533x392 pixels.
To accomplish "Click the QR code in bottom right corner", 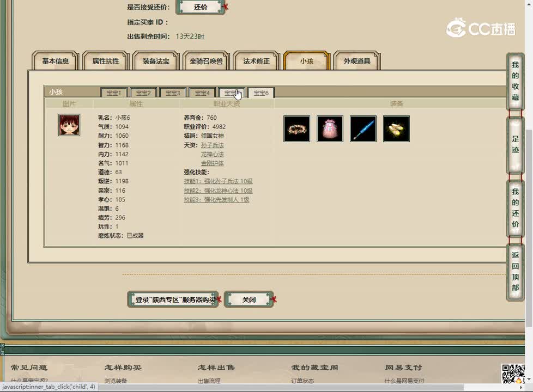I will (x=513, y=373).
